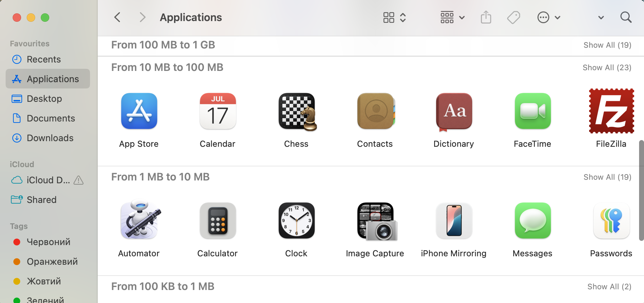
Task: Launch Image Capture
Action: click(375, 221)
